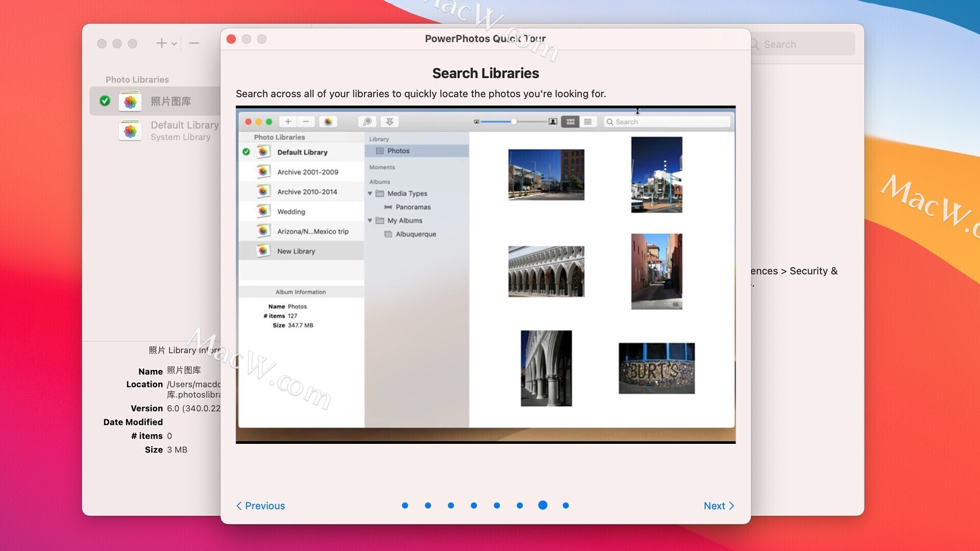The width and height of the screenshot is (980, 551).
Task: Jump to the second tour page dot
Action: pos(428,506)
